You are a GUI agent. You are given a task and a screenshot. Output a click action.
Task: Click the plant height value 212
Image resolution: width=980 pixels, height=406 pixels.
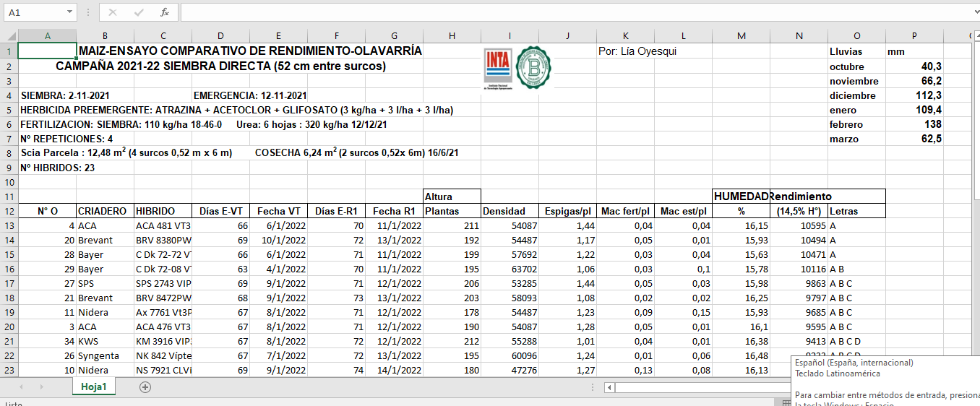tap(452, 341)
